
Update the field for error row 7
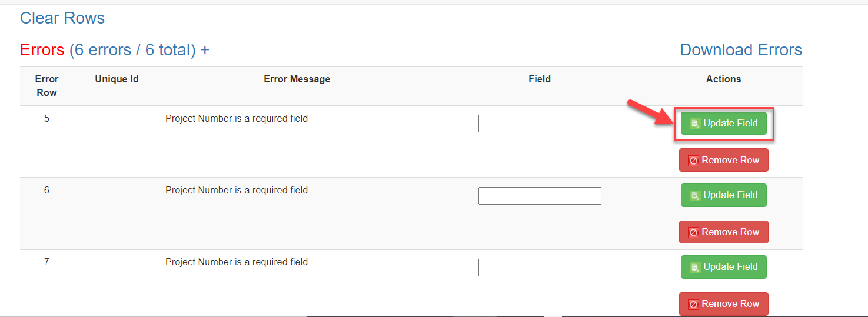click(723, 267)
